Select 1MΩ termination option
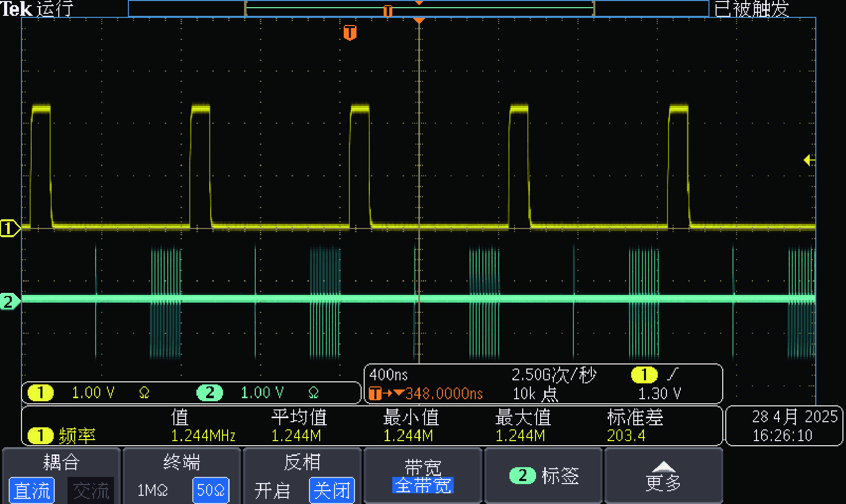The width and height of the screenshot is (846, 504). click(152, 491)
